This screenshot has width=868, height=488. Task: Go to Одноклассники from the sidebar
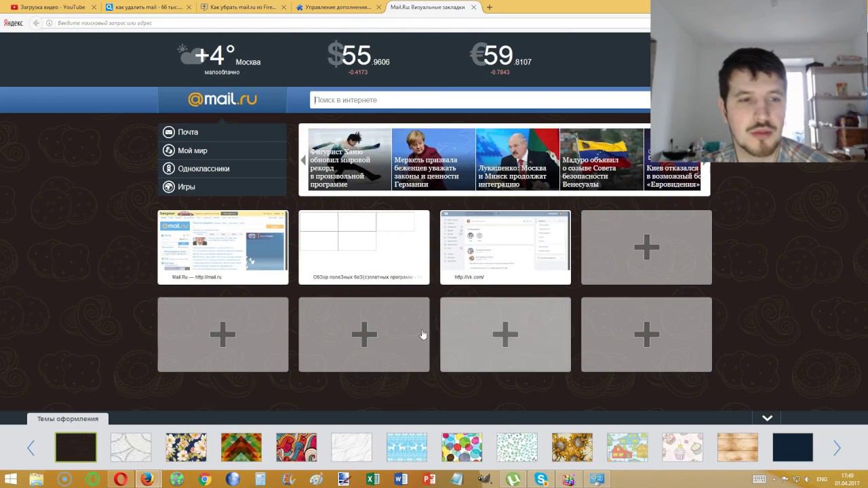coord(222,169)
